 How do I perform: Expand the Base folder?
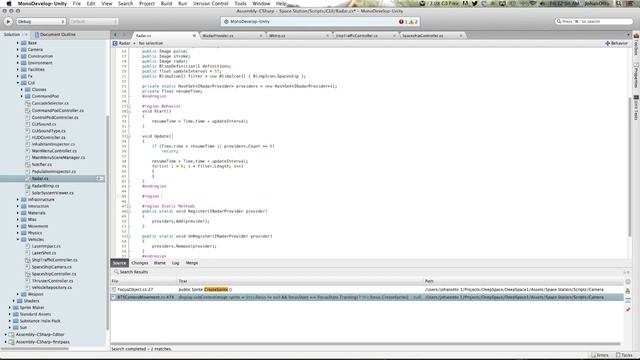click(x=18, y=43)
